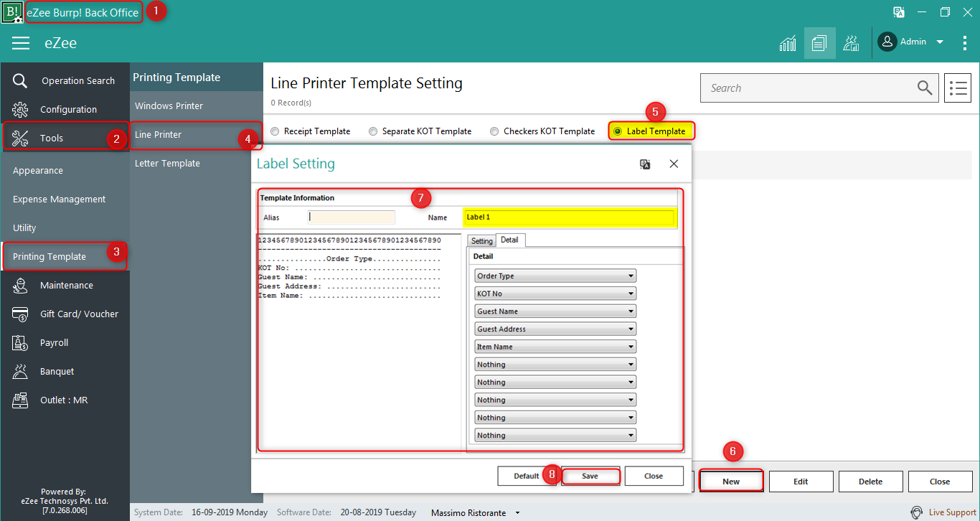Click the Live Support headset icon
Image resolution: width=980 pixels, height=521 pixels.
[x=917, y=512]
